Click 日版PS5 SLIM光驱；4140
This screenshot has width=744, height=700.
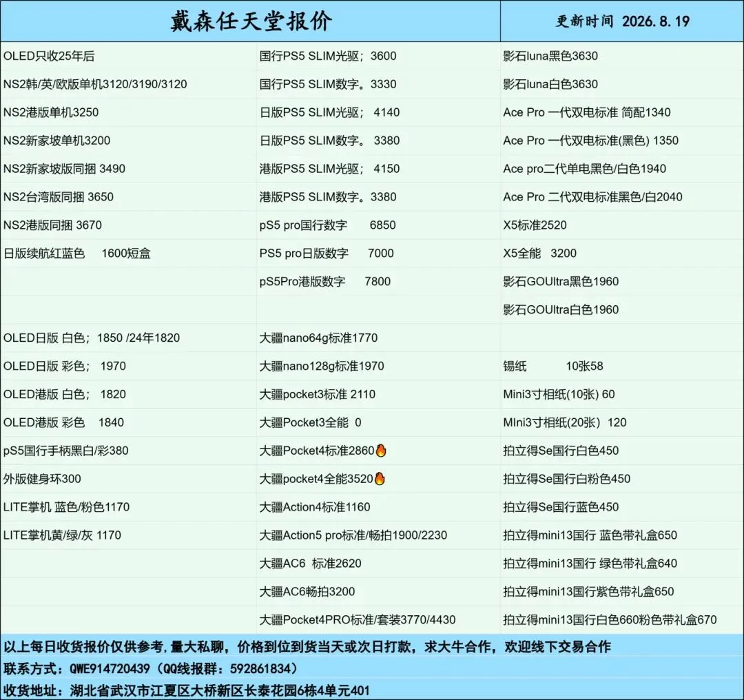329,112
